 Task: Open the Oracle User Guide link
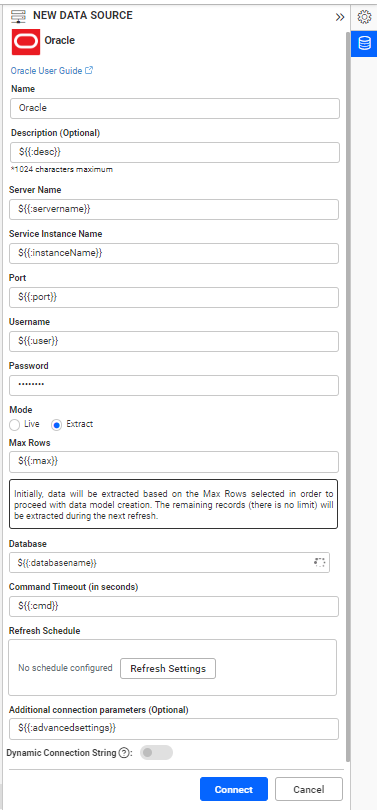[x=52, y=71]
